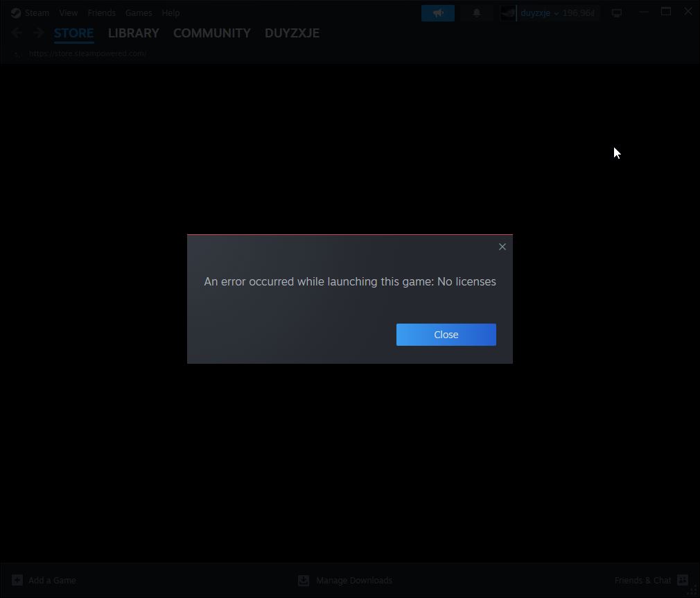Switch to the COMMUNITY tab

211,33
